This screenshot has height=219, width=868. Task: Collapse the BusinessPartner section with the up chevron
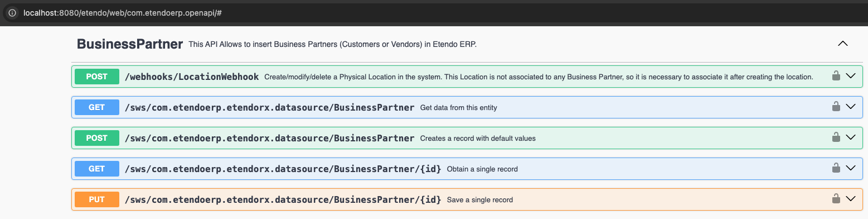[843, 44]
